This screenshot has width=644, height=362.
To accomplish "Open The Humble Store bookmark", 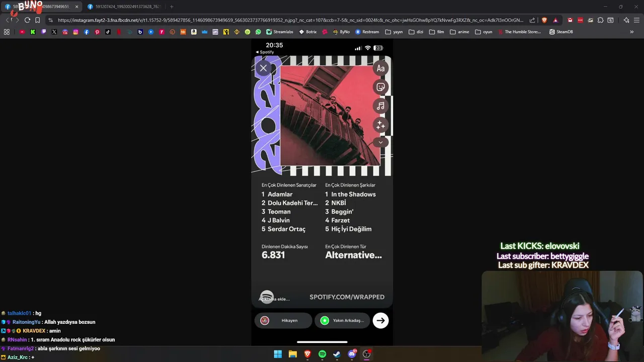I will click(519, 32).
